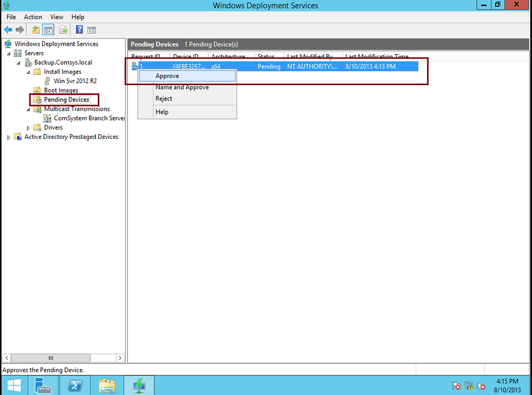
Task: Choose Name and Approve from context menu
Action: coord(187,87)
